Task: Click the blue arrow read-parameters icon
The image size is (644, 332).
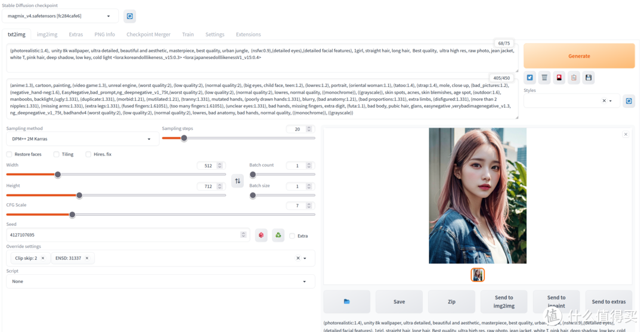Action: click(530, 77)
